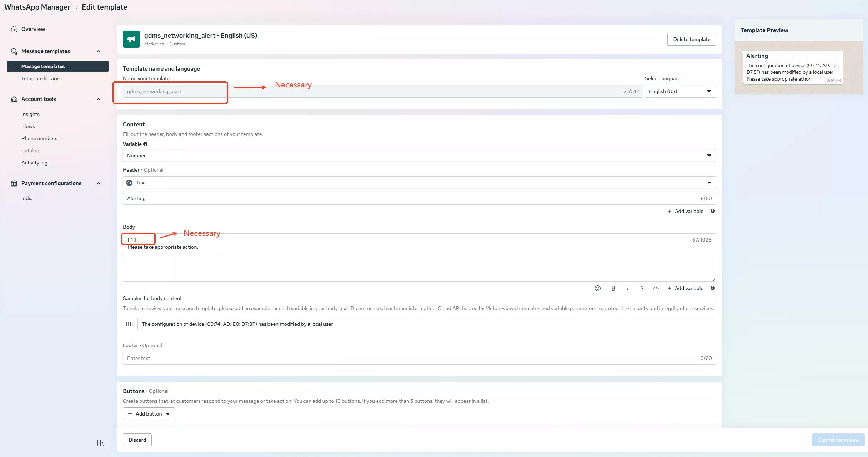The width and height of the screenshot is (868, 457).
Task: Click the Message templates chat icon
Action: [14, 51]
